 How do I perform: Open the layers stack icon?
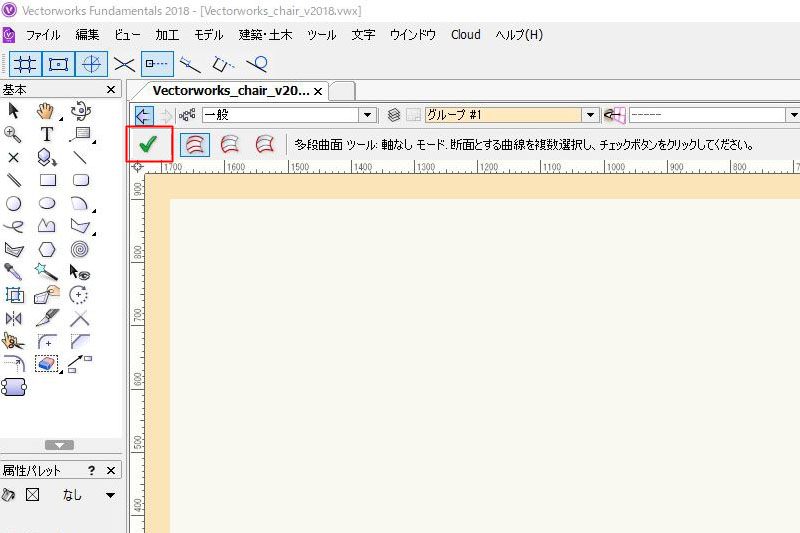393,115
